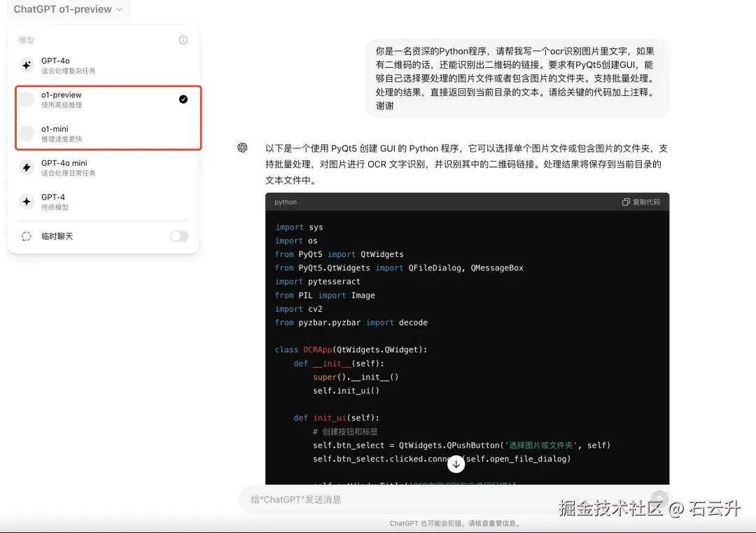
Task: Select the GPT-4 legacy model option
Action: pos(104,202)
